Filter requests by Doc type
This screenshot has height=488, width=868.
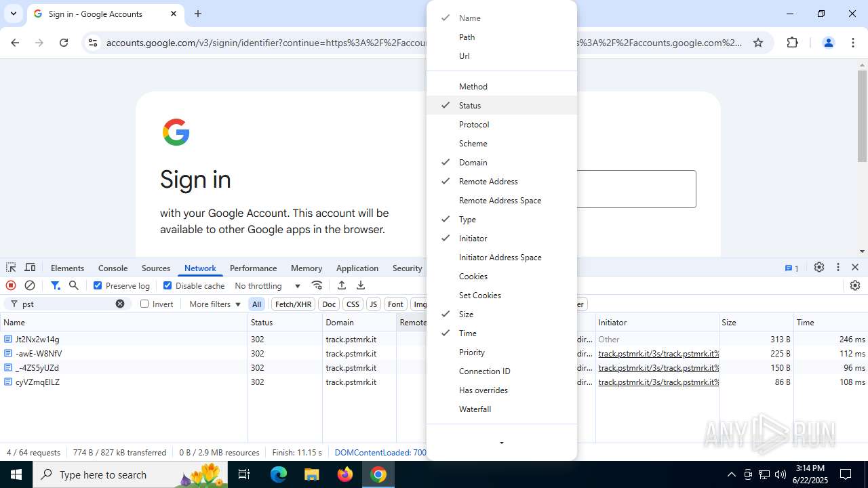coord(329,304)
